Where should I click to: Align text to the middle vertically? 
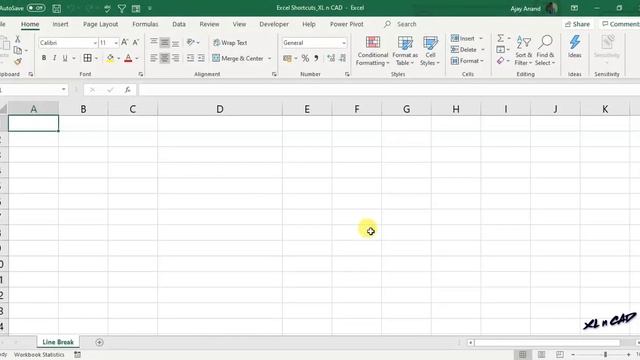coord(164,42)
